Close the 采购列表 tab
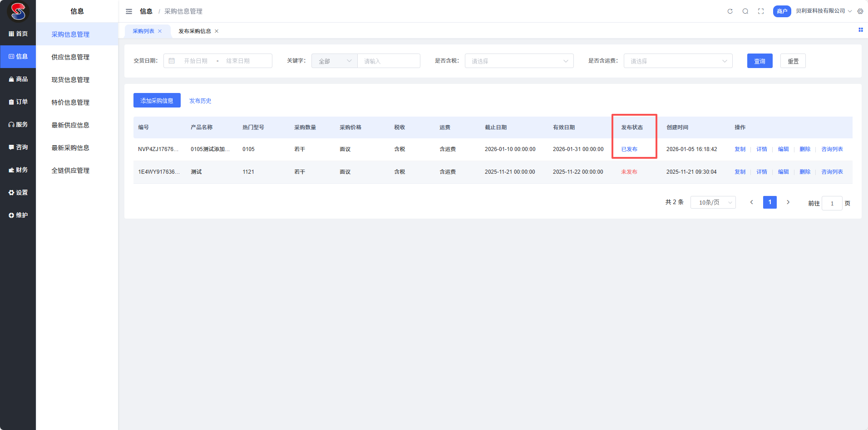The width and height of the screenshot is (868, 430). [160, 31]
